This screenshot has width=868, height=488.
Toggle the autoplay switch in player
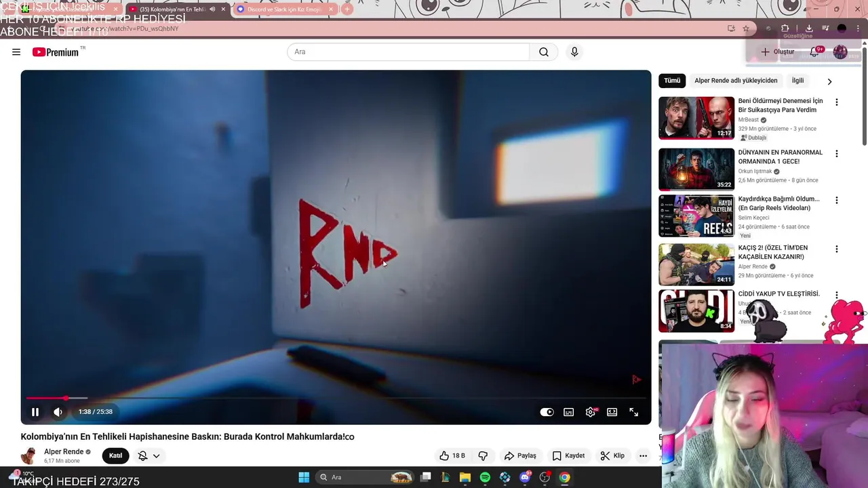(x=547, y=411)
